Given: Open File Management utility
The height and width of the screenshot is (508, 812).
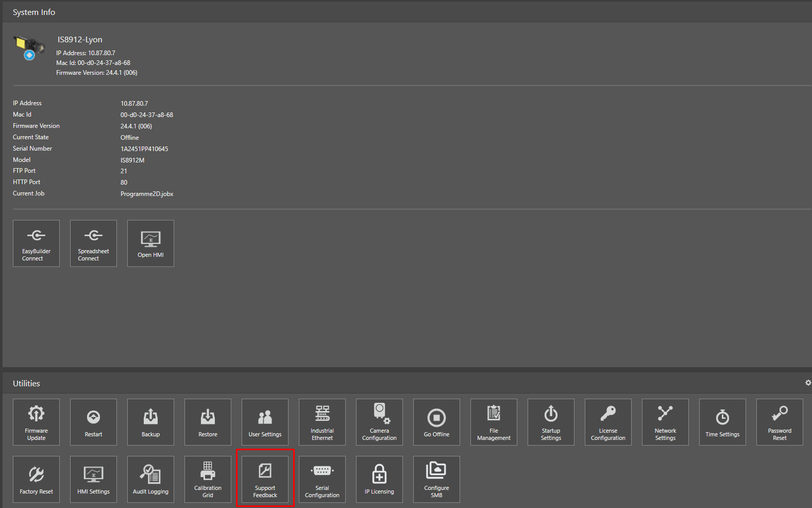Looking at the screenshot, I should click(x=494, y=422).
